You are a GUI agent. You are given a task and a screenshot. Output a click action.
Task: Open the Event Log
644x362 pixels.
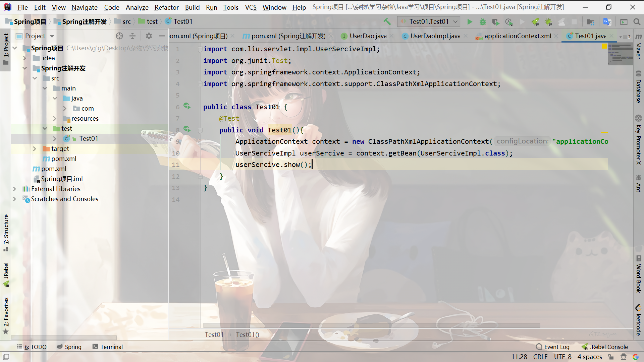click(x=553, y=347)
